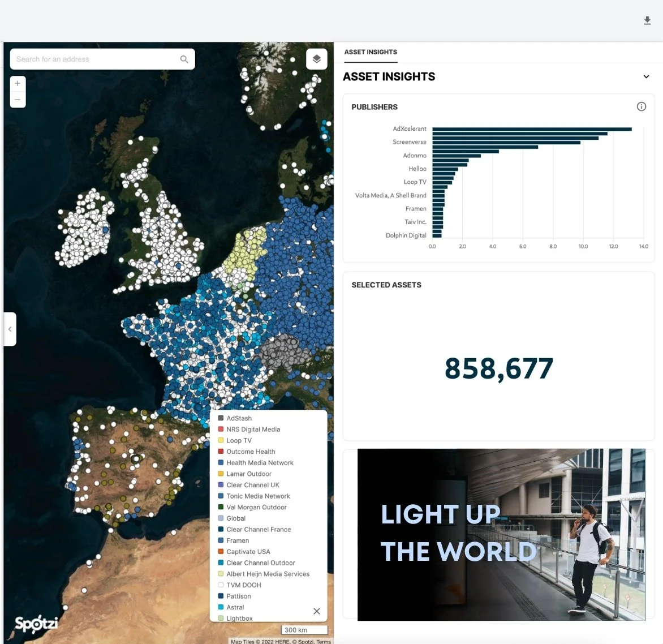
Task: Click the Dolphin Digital chart label
Action: tap(406, 235)
